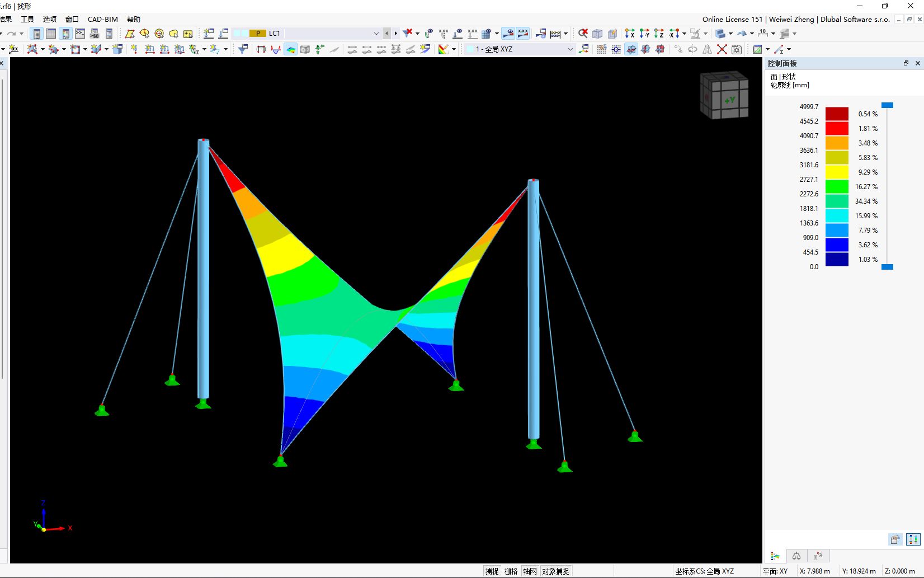Click 轴网 in the status bar
The width and height of the screenshot is (924, 578).
530,571
